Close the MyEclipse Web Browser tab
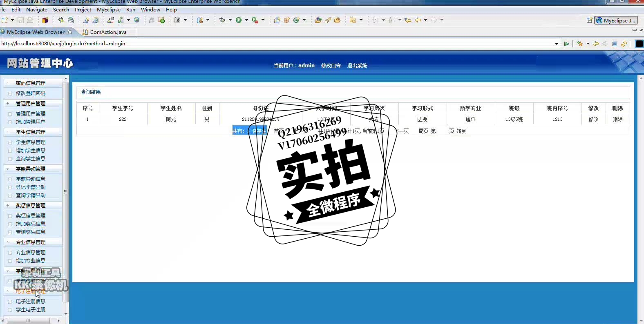 (x=70, y=32)
